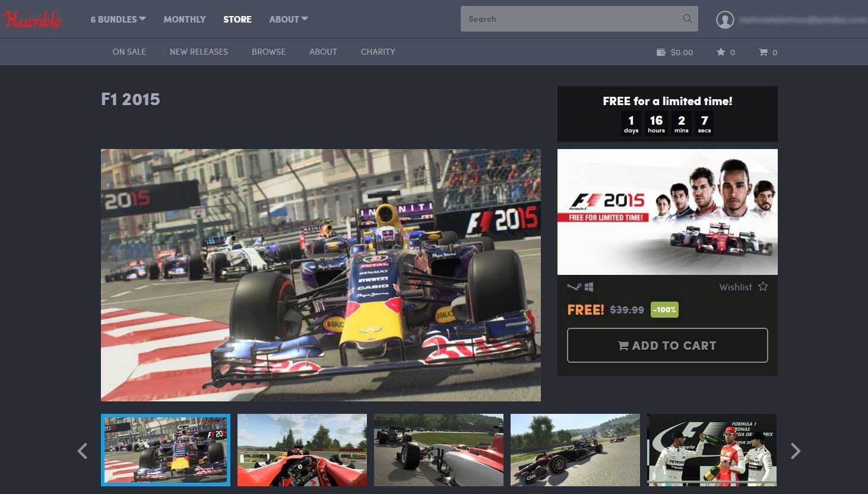
Task: Expand the 6 Bundles dropdown
Action: 118,19
